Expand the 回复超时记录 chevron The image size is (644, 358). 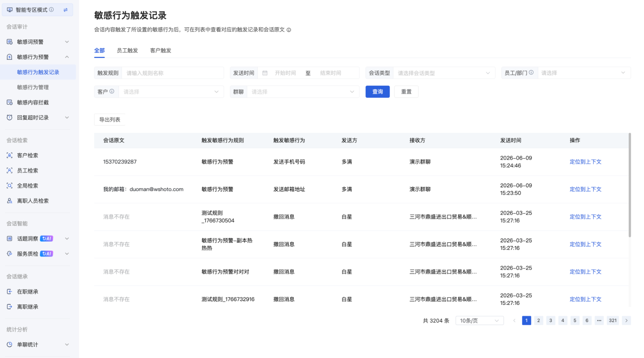tap(67, 118)
